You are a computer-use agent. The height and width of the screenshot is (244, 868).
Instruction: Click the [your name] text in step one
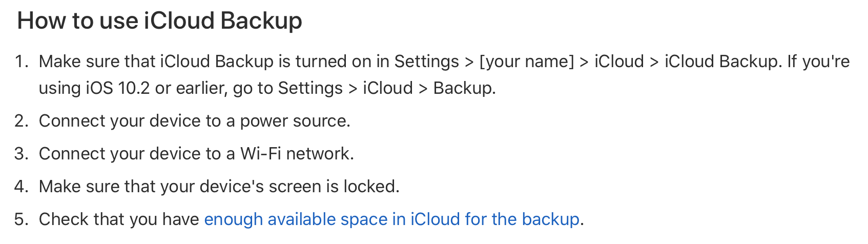coord(527,62)
